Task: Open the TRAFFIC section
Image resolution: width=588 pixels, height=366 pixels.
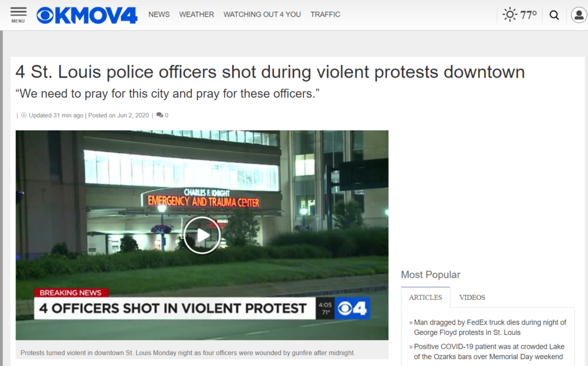Action: click(x=325, y=14)
